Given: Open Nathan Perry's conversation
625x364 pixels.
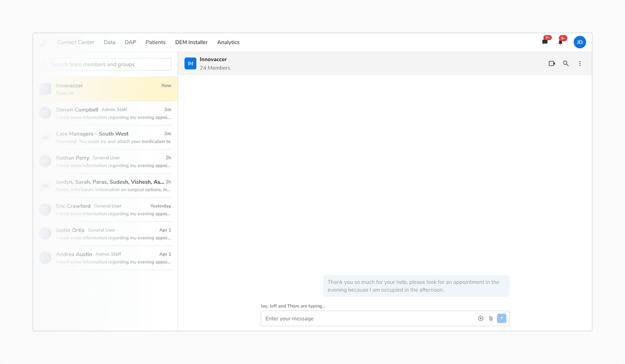Looking at the screenshot, I should click(x=106, y=161).
